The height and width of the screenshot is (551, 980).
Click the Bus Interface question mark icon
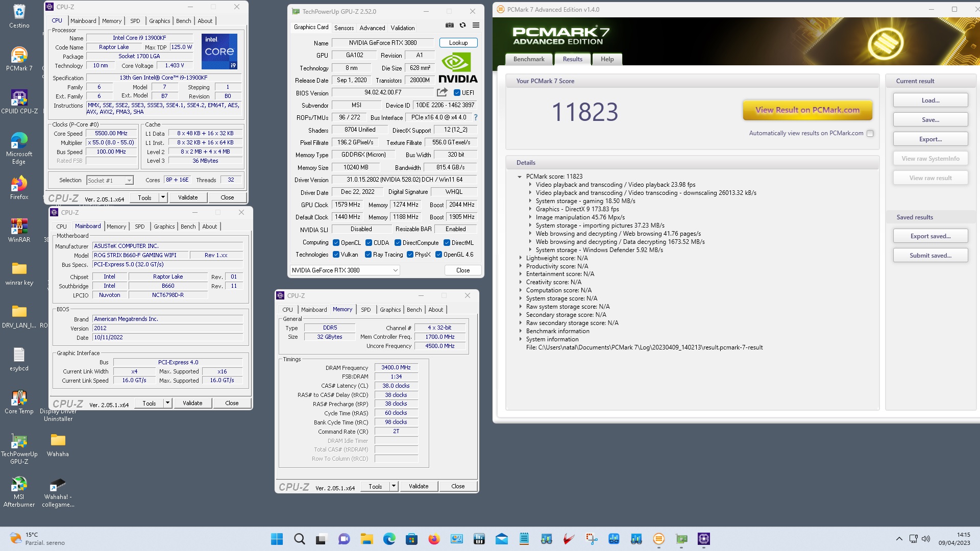pyautogui.click(x=476, y=117)
